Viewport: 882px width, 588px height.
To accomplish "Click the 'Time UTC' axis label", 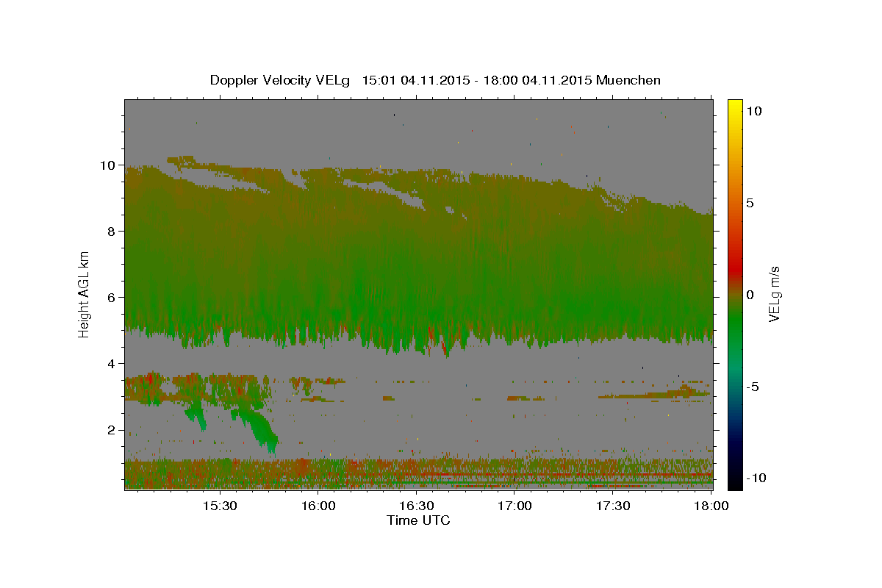I will pyautogui.click(x=418, y=520).
